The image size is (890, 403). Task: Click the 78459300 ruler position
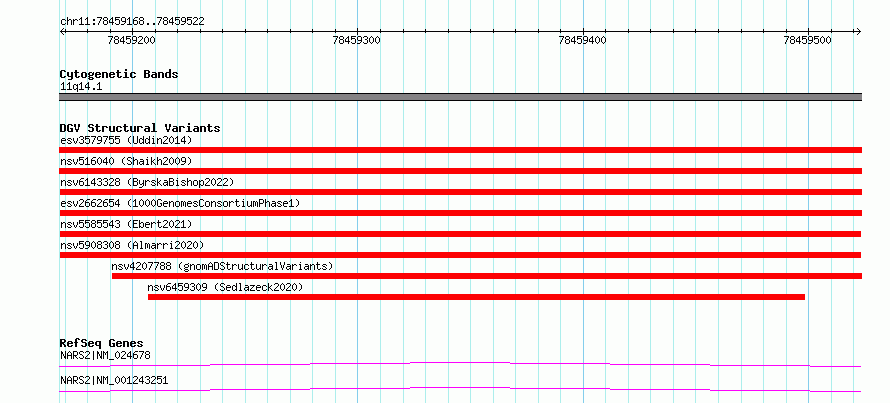(357, 40)
